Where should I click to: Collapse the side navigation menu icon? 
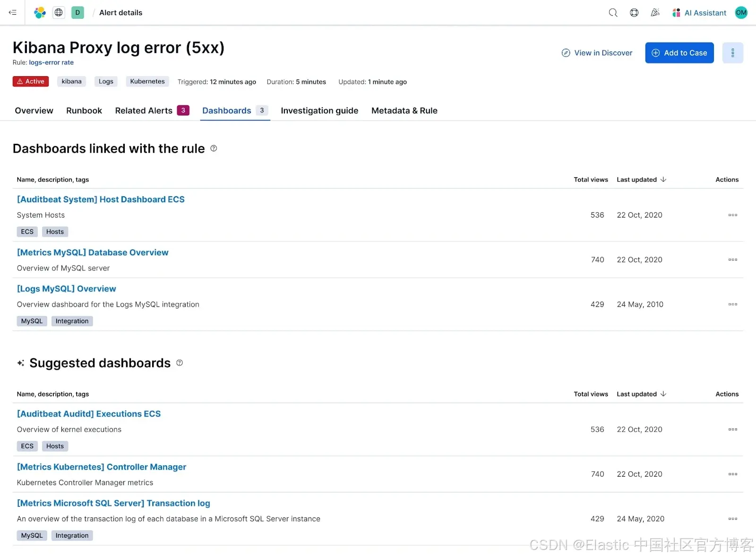pos(13,12)
